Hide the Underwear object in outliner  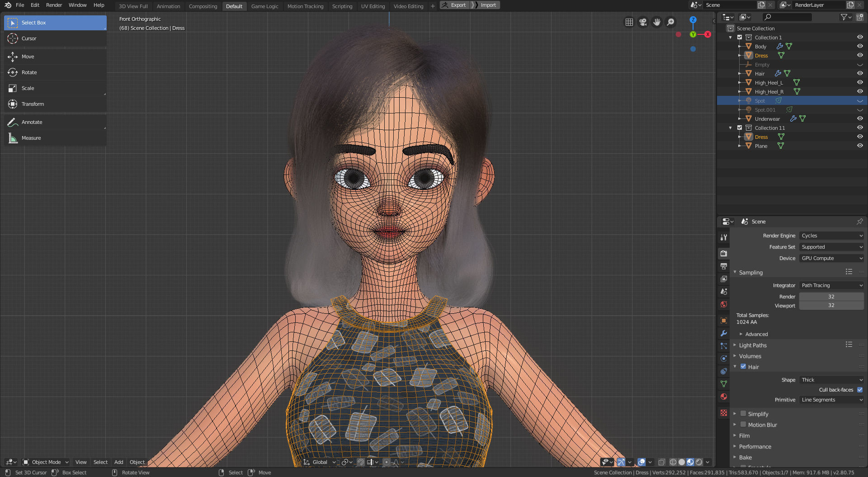[860, 118]
